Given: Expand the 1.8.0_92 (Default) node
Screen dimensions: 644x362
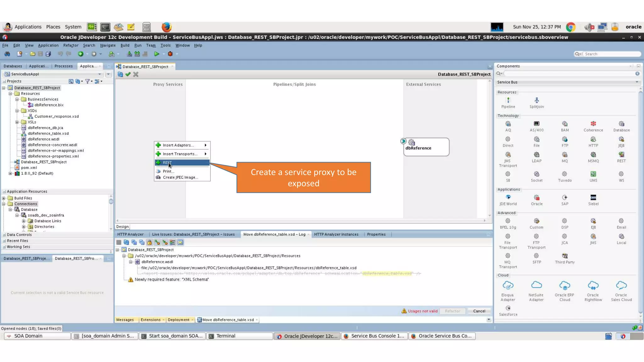Looking at the screenshot, I should point(10,173).
